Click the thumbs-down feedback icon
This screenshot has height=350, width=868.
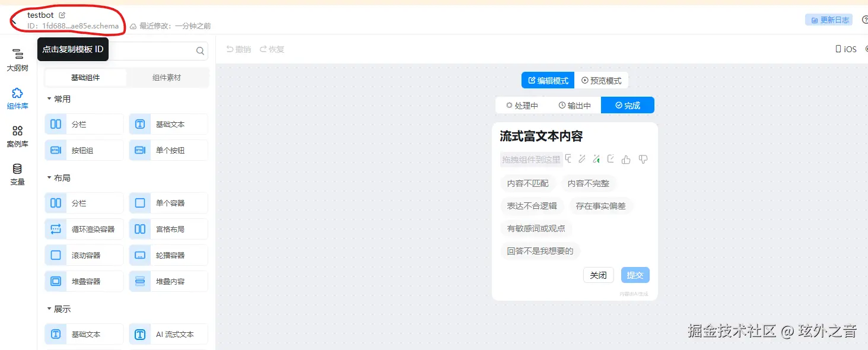[x=643, y=159]
